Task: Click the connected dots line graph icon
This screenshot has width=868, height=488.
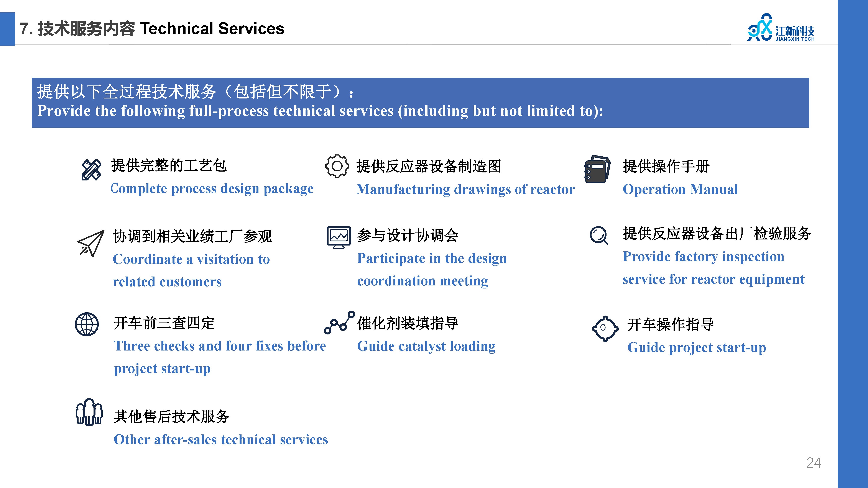Action: pos(339,322)
